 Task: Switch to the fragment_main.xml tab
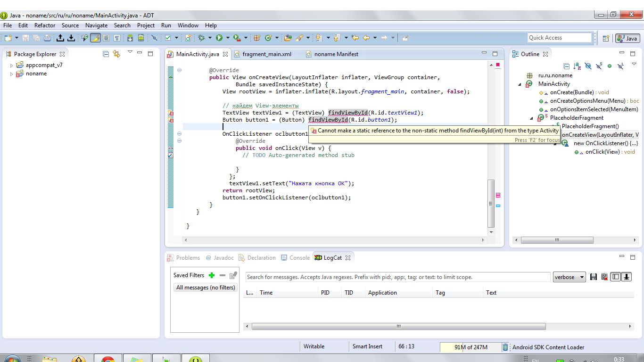(x=267, y=54)
